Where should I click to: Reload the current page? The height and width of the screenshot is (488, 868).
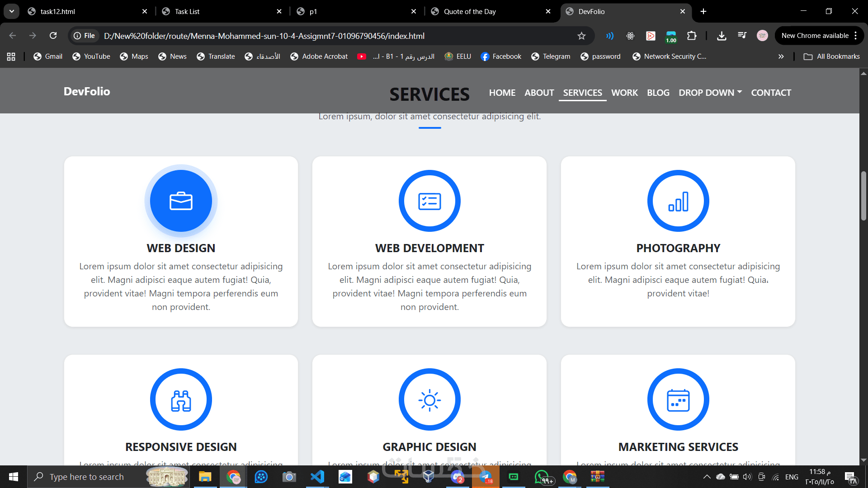(53, 36)
